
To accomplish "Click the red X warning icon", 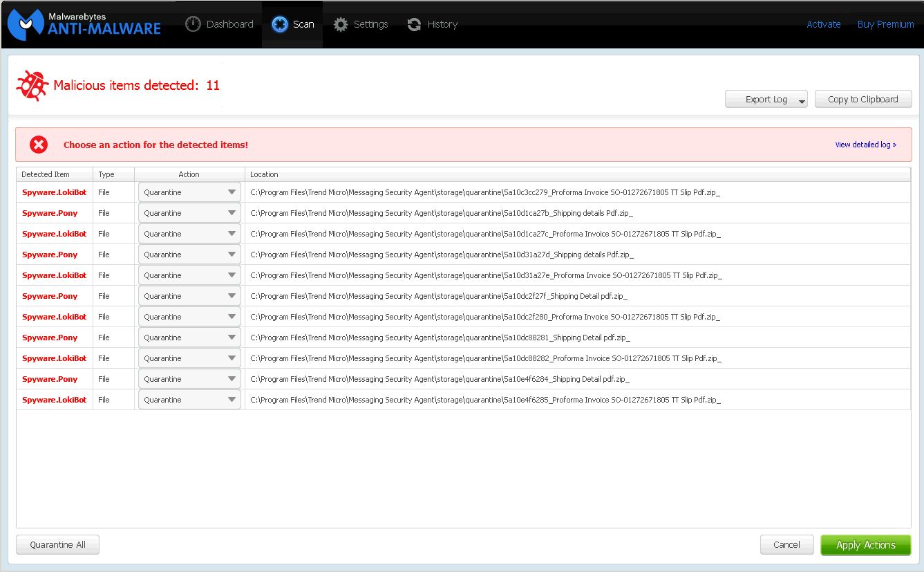I will click(x=39, y=145).
